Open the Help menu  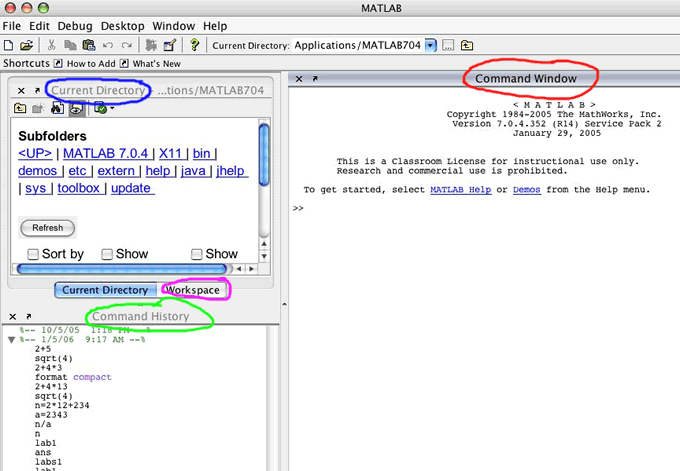coord(215,26)
